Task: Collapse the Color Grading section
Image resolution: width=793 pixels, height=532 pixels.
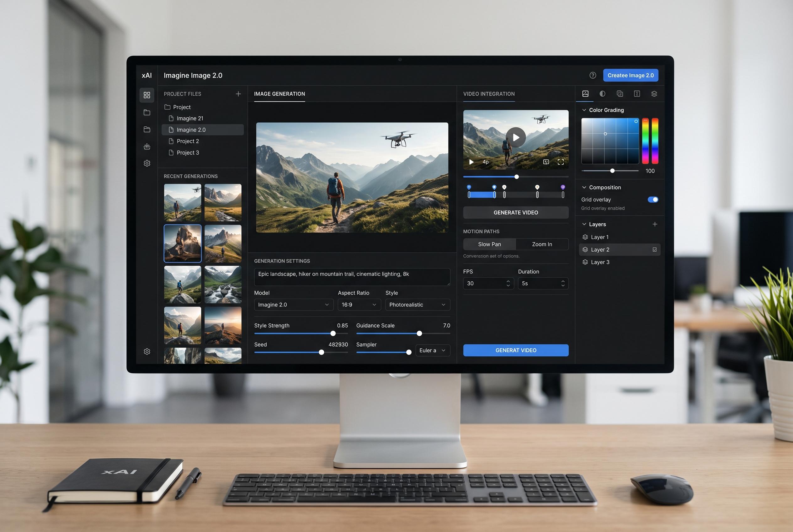Action: coord(584,110)
